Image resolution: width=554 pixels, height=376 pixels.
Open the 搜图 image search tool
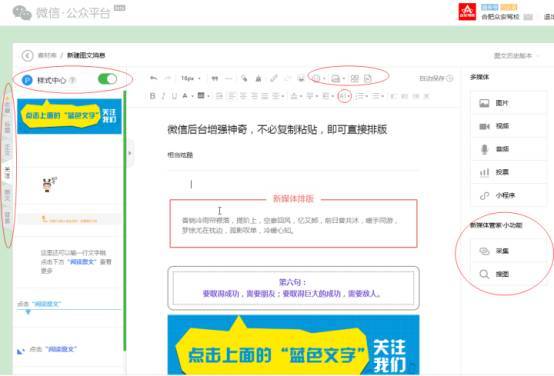[509, 274]
